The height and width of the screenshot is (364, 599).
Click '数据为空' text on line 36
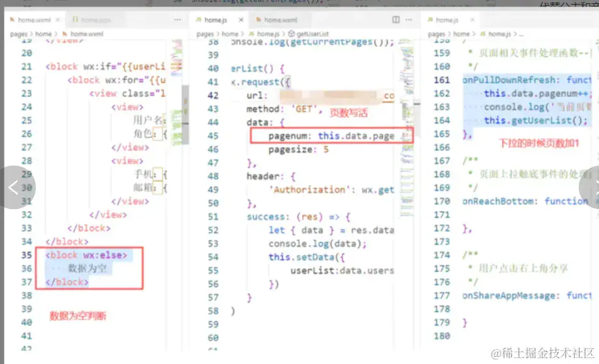87,268
